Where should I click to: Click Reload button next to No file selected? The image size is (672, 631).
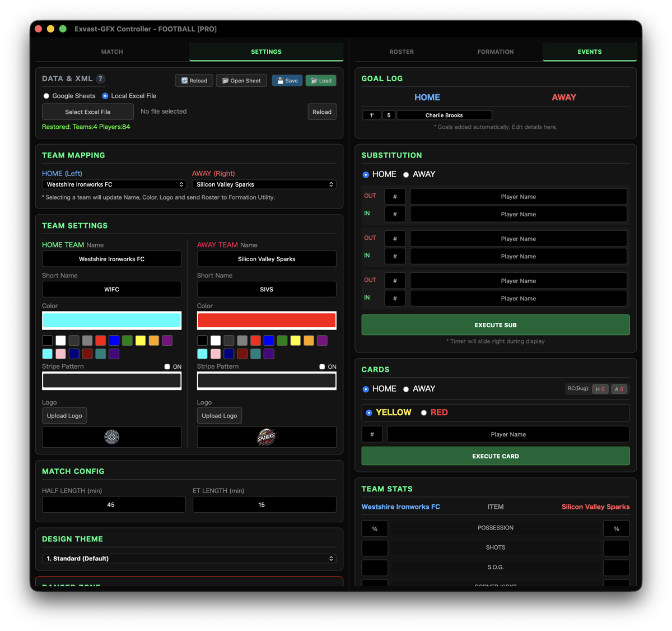click(322, 112)
